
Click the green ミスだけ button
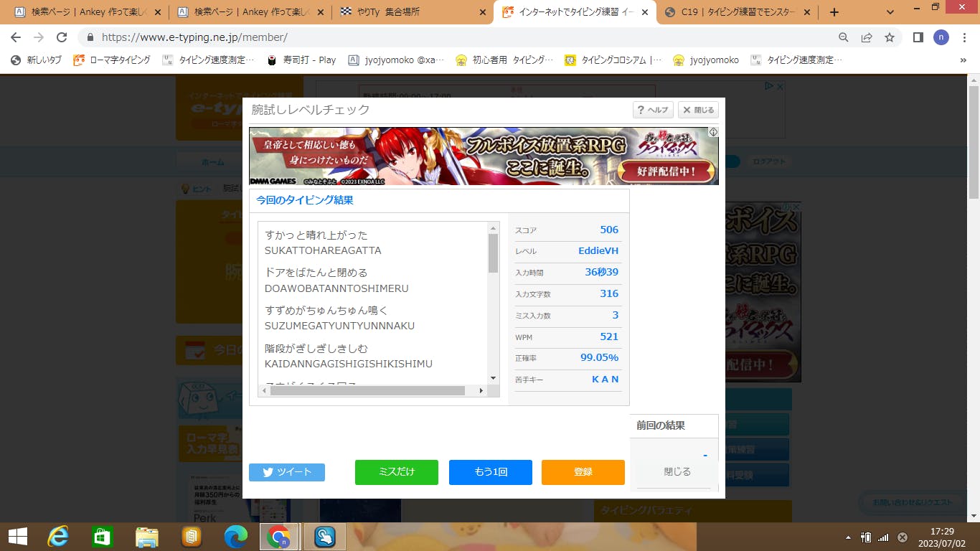396,472
